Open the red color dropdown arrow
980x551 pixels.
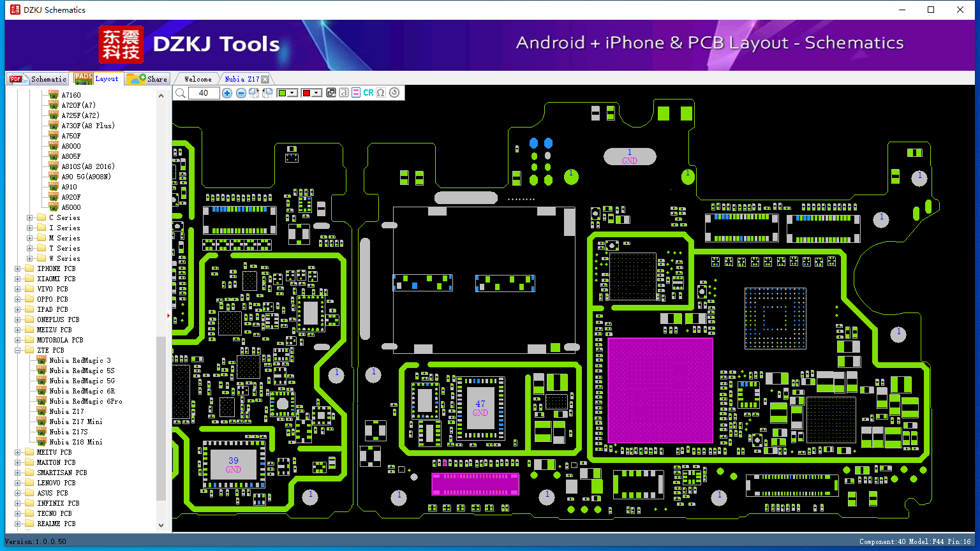click(x=316, y=93)
